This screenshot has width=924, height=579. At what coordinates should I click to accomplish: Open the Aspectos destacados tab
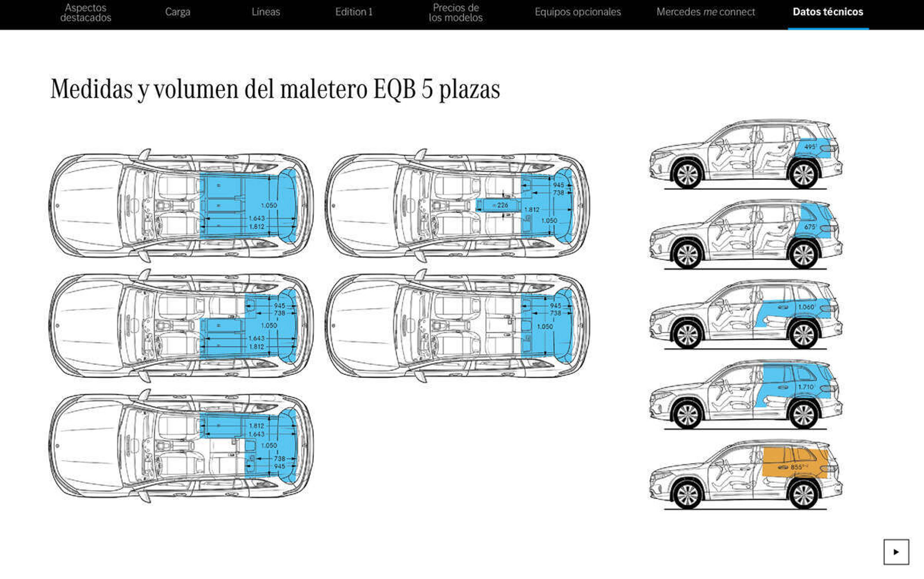[x=86, y=13]
